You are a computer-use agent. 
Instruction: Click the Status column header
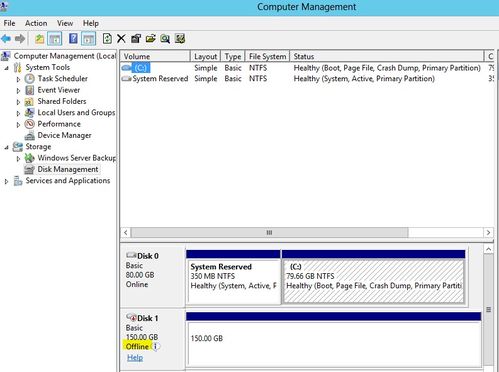tap(387, 56)
